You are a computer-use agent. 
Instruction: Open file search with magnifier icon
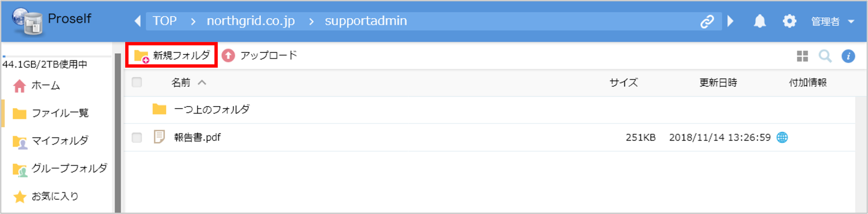pos(825,56)
